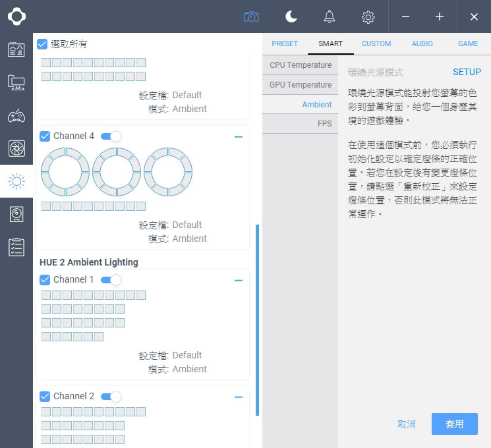Screen dimensions: 491x448
Task: Uncheck the Channel 2 checkbox
Action: click(45, 397)
